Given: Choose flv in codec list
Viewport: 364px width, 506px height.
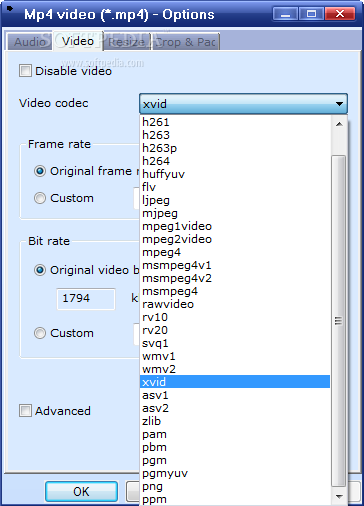Looking at the screenshot, I should 235,187.
